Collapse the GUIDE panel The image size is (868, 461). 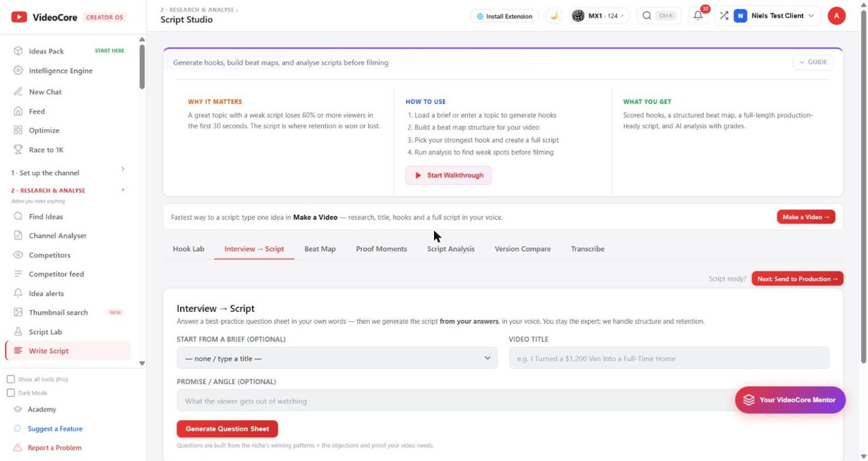(x=813, y=62)
